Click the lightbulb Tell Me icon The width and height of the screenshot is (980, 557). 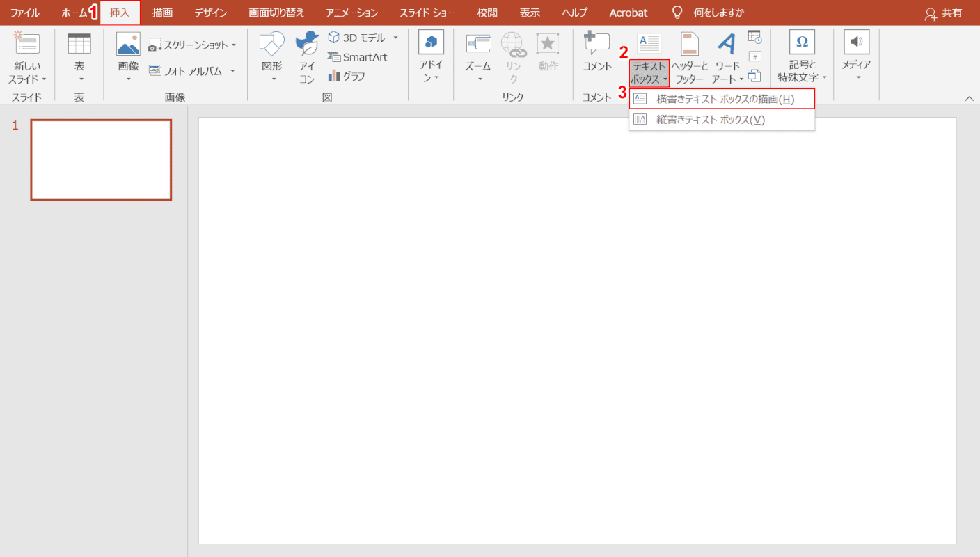[677, 13]
